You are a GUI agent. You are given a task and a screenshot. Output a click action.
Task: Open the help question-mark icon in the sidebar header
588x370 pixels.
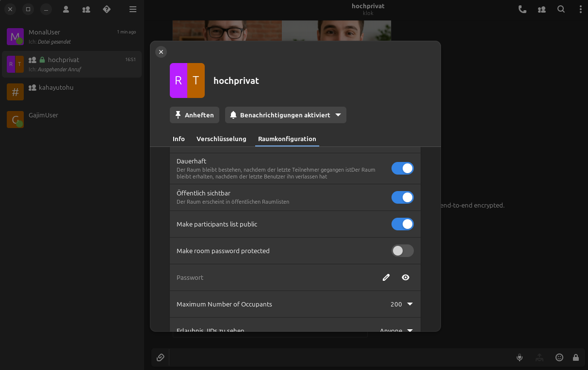(x=106, y=9)
